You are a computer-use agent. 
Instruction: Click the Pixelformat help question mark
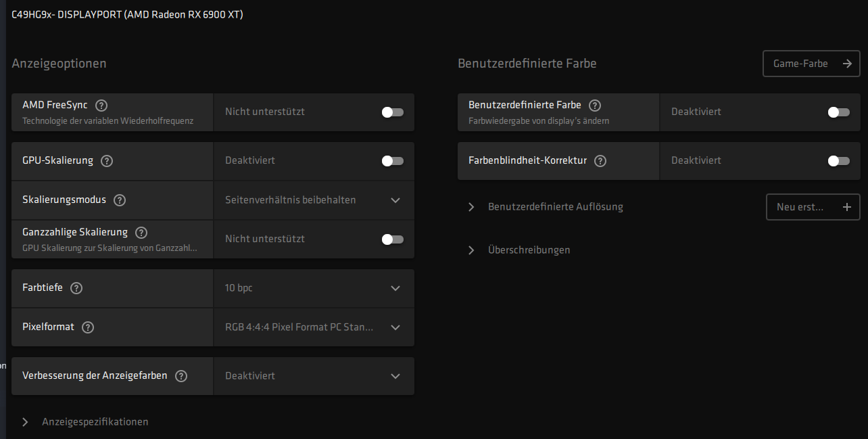(x=88, y=327)
